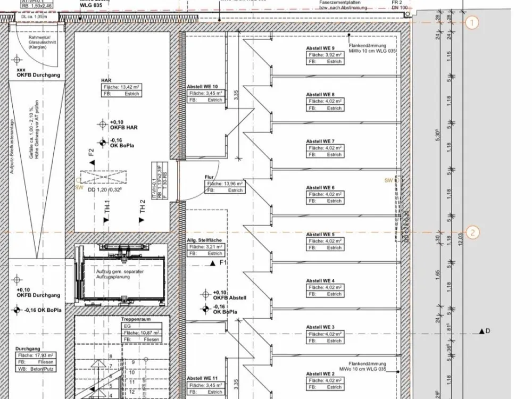Click the '1,65' dimension value
The width and height of the screenshot is (532, 399).
pyautogui.click(x=438, y=275)
